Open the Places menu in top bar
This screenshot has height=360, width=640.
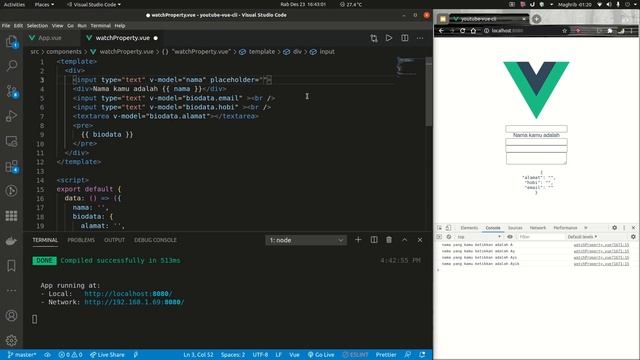click(44, 4)
